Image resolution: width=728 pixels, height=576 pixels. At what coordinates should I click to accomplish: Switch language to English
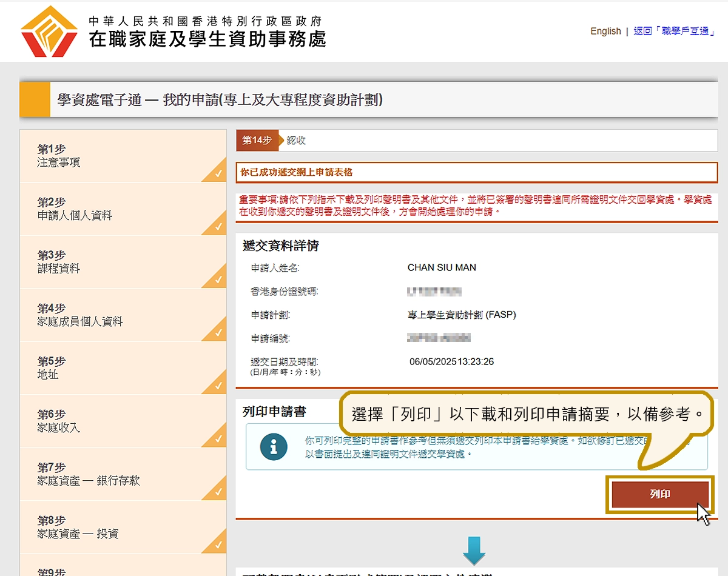[605, 32]
